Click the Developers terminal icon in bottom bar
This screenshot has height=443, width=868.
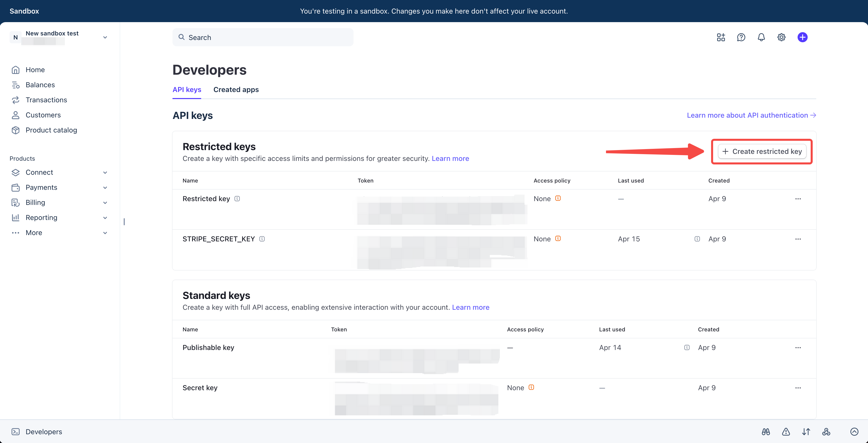[x=16, y=431]
